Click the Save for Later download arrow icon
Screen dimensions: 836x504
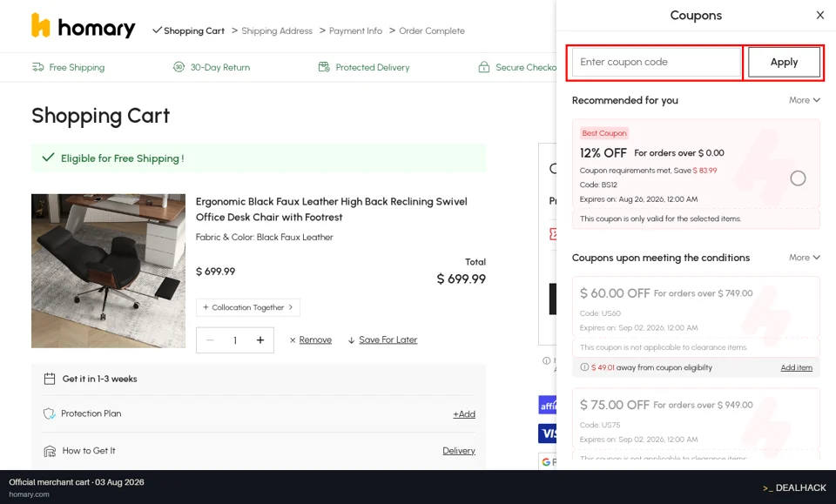tap(351, 340)
